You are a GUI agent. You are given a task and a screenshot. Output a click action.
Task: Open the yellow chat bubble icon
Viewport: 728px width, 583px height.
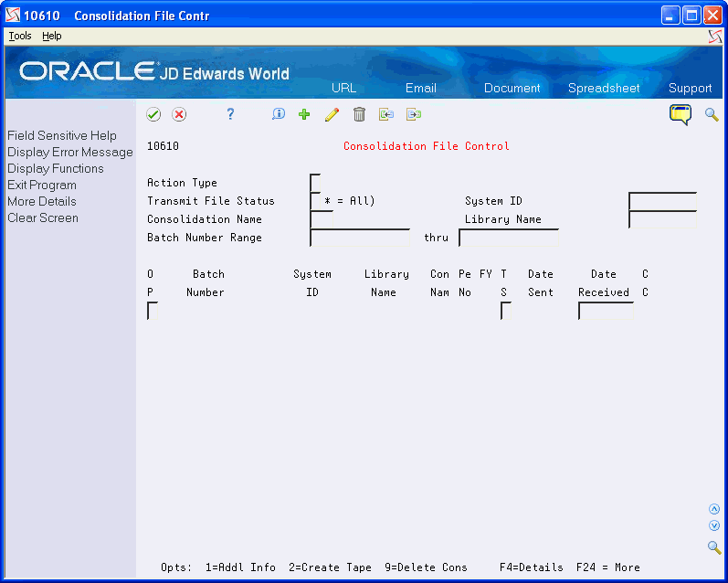tap(681, 114)
